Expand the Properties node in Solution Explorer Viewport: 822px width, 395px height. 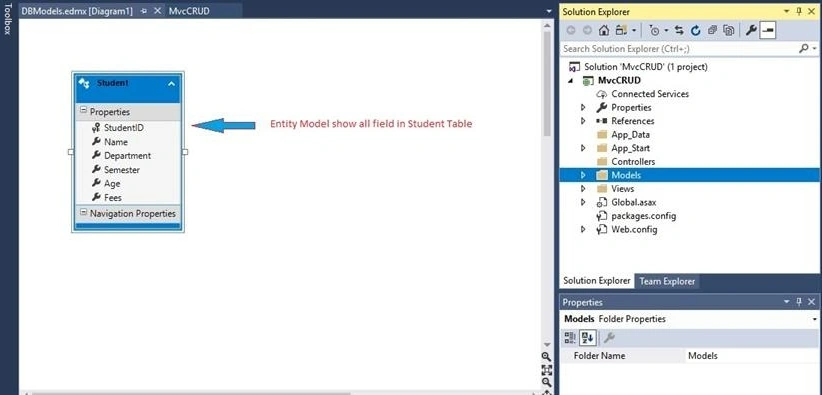click(x=583, y=108)
